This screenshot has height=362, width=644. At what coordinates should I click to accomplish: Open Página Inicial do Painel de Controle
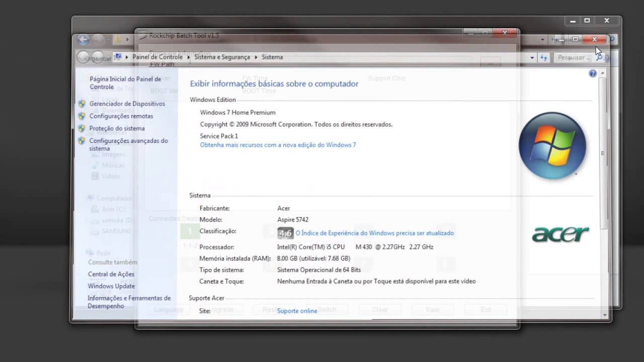125,83
